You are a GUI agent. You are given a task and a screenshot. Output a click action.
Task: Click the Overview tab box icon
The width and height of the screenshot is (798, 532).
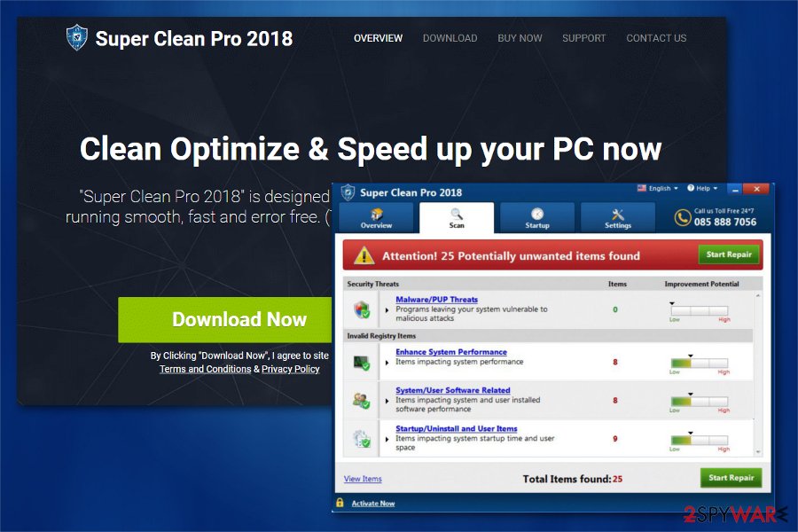point(377,214)
